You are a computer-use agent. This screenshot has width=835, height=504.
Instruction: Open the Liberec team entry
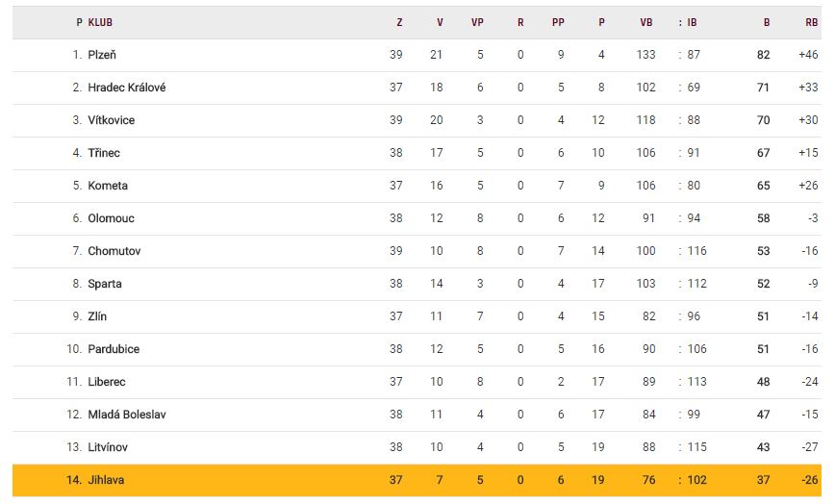107,382
